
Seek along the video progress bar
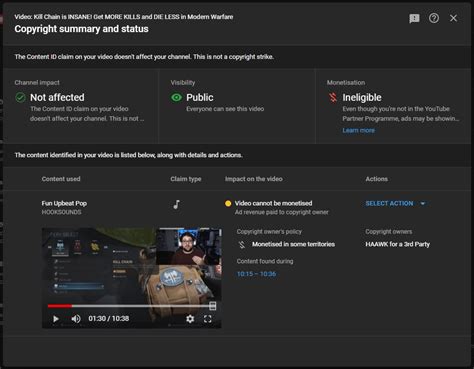pos(132,306)
